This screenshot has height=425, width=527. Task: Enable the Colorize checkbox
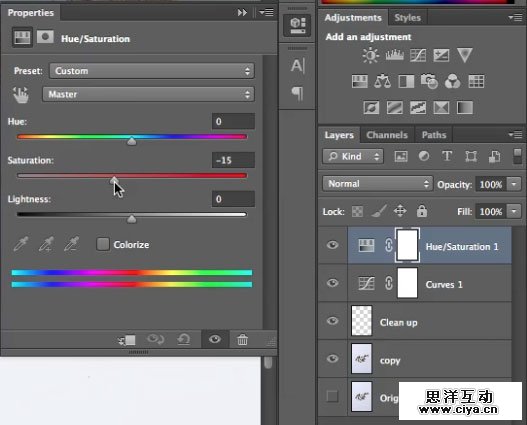pos(103,244)
